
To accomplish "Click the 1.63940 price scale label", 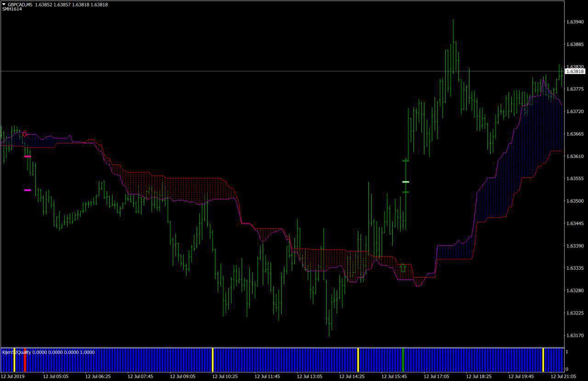I will click(575, 22).
